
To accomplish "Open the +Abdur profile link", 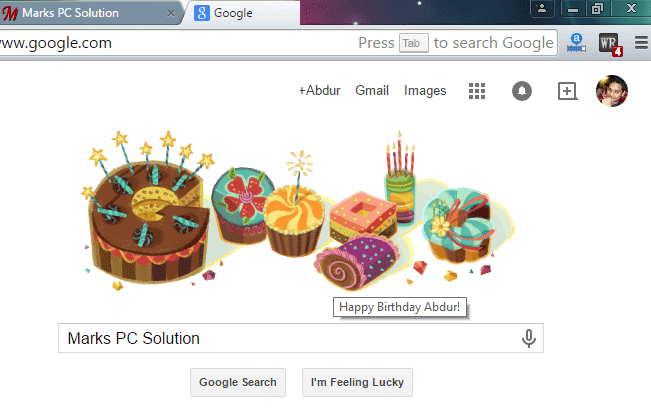I will pyautogui.click(x=320, y=91).
